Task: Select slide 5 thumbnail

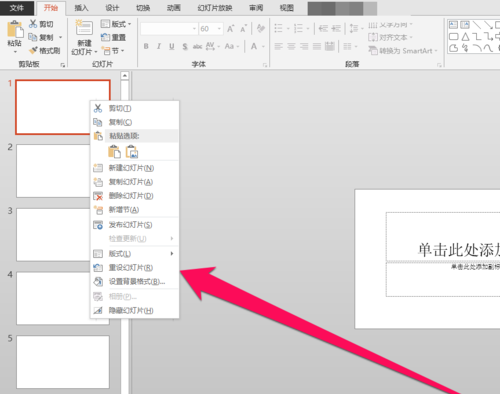Action: pyautogui.click(x=63, y=362)
